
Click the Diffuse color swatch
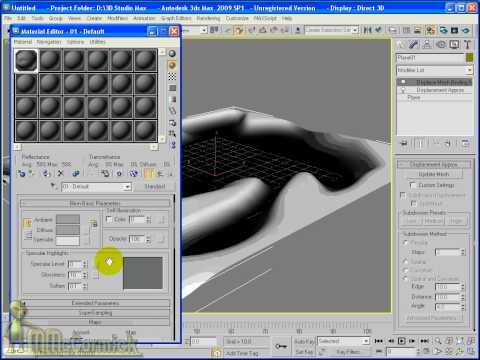click(68, 230)
